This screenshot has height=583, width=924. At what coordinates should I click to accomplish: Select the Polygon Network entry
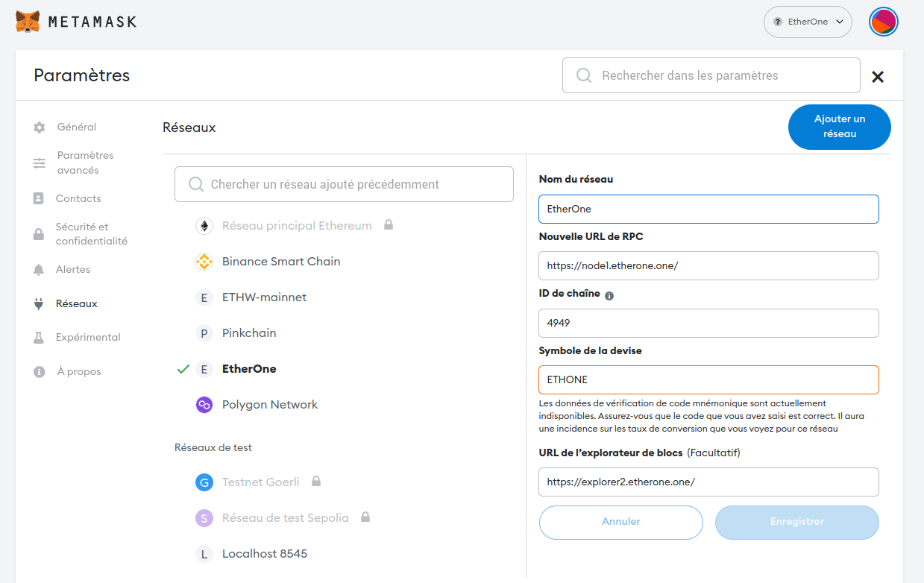269,405
